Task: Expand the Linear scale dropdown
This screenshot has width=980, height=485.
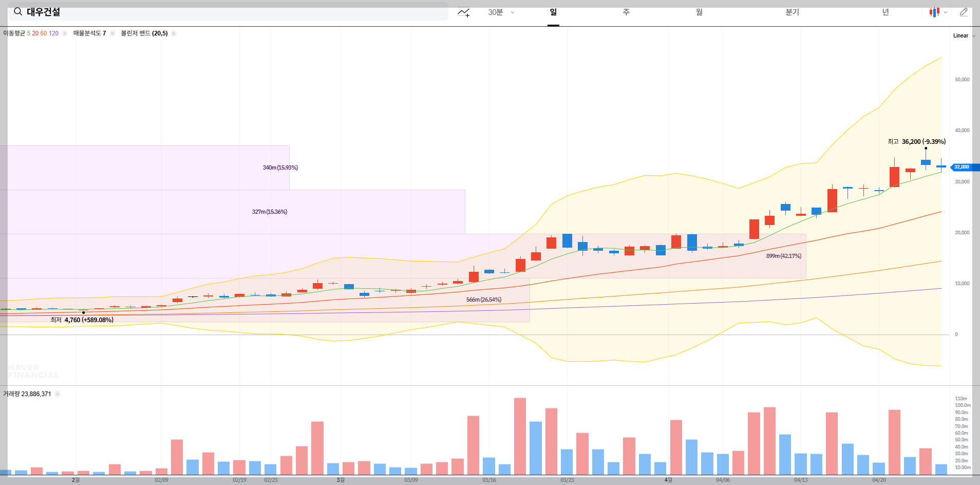Action: click(x=964, y=35)
